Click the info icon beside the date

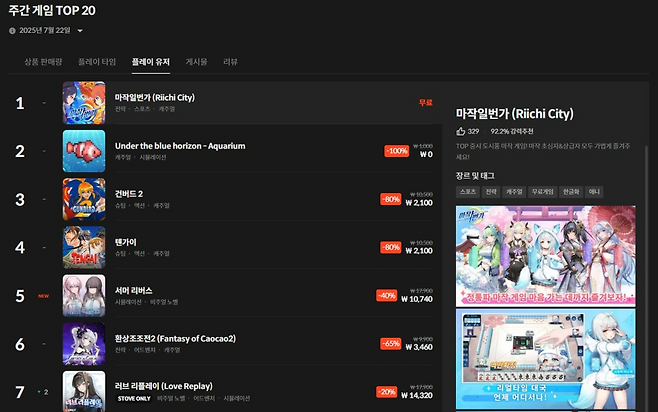pyautogui.click(x=12, y=31)
